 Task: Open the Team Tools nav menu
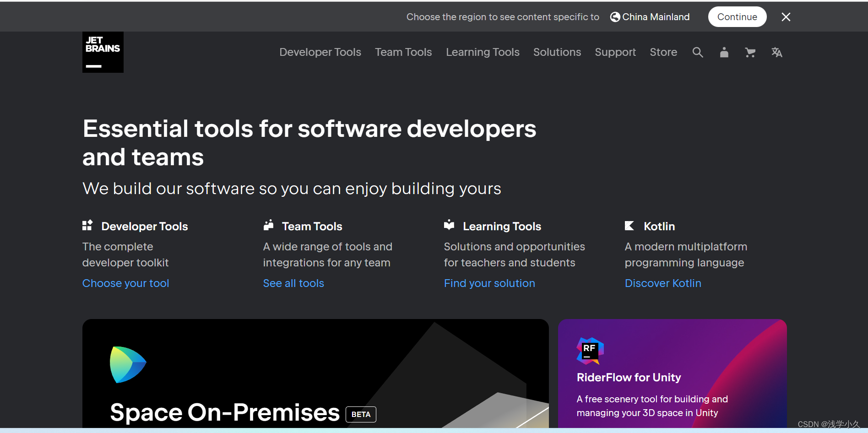(x=403, y=52)
